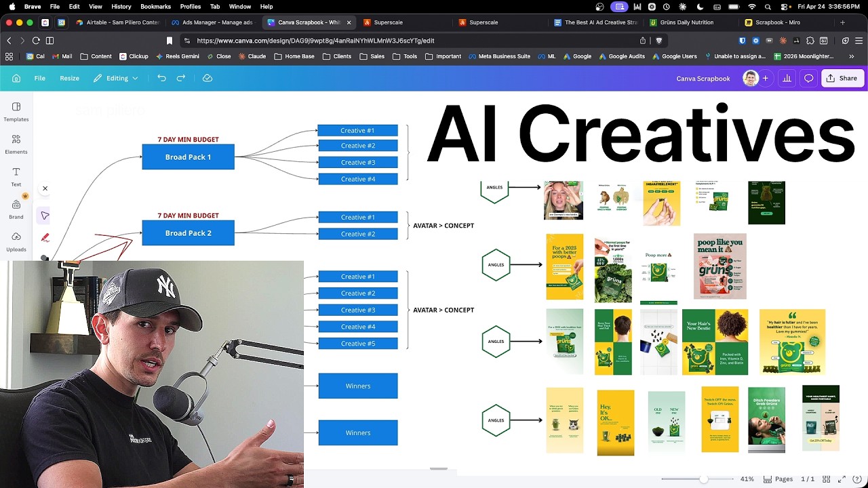Screen dimensions: 868x488
Task: Select the Broad Pack 2 box
Action: (x=188, y=232)
